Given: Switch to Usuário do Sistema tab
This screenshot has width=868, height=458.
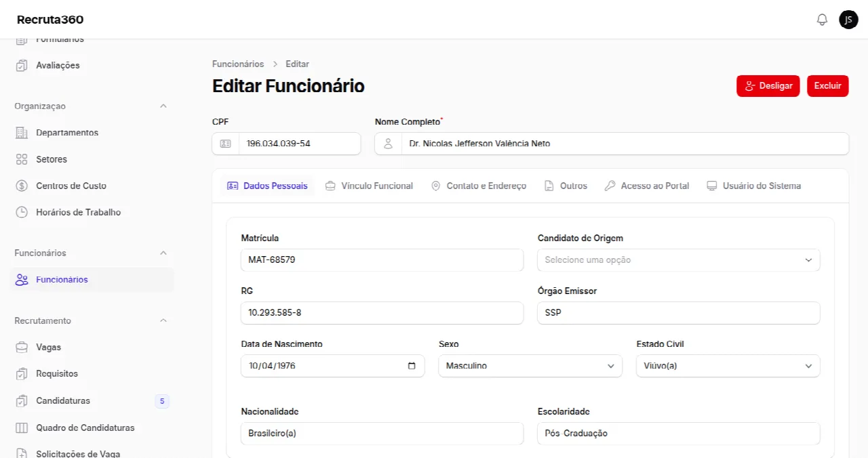Looking at the screenshot, I should coord(753,186).
